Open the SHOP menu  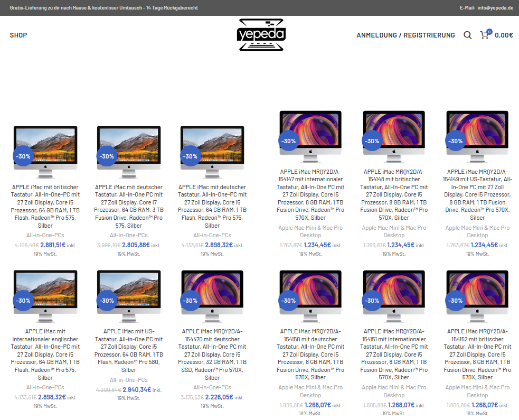click(18, 35)
